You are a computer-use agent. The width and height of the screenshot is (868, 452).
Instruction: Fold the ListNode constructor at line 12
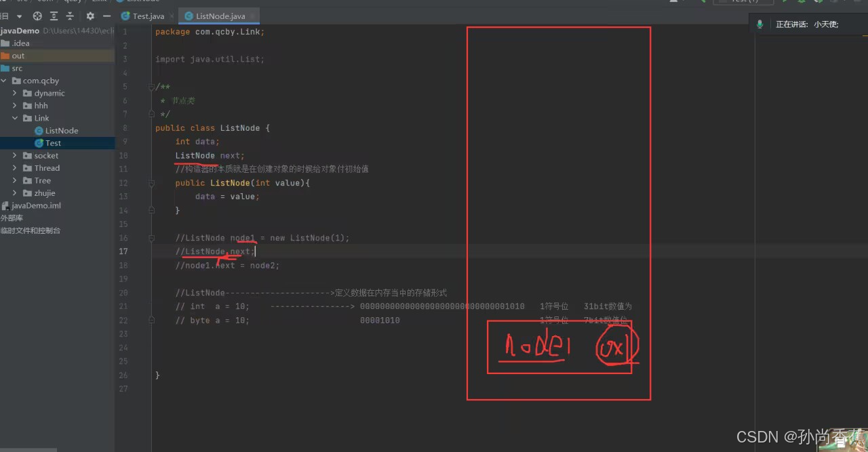pos(152,183)
